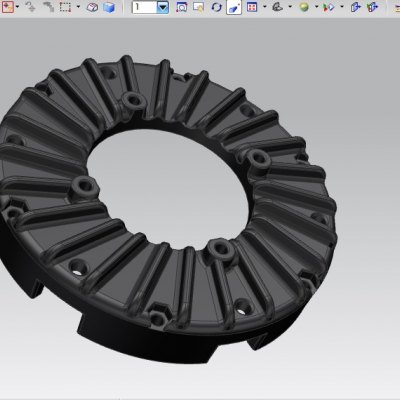This screenshot has width=400, height=400.
Task: Click the red-green object display icon
Action: coord(329,7)
